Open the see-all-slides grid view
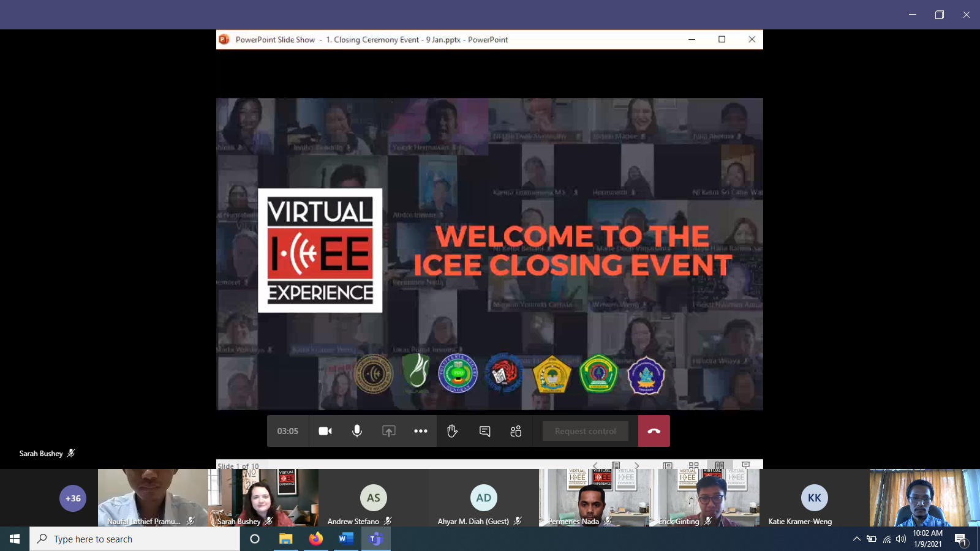The height and width of the screenshot is (551, 980). 694,465
